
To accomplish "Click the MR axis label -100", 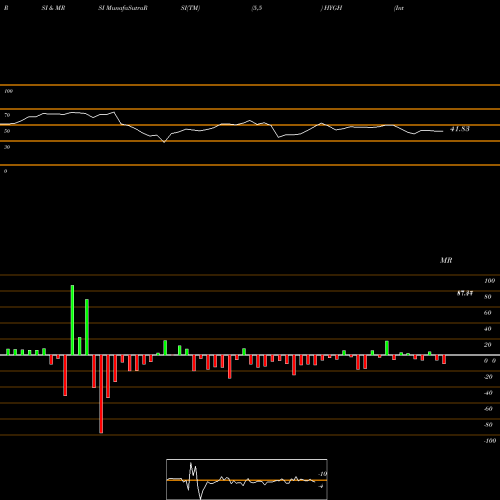I will coord(490,441).
